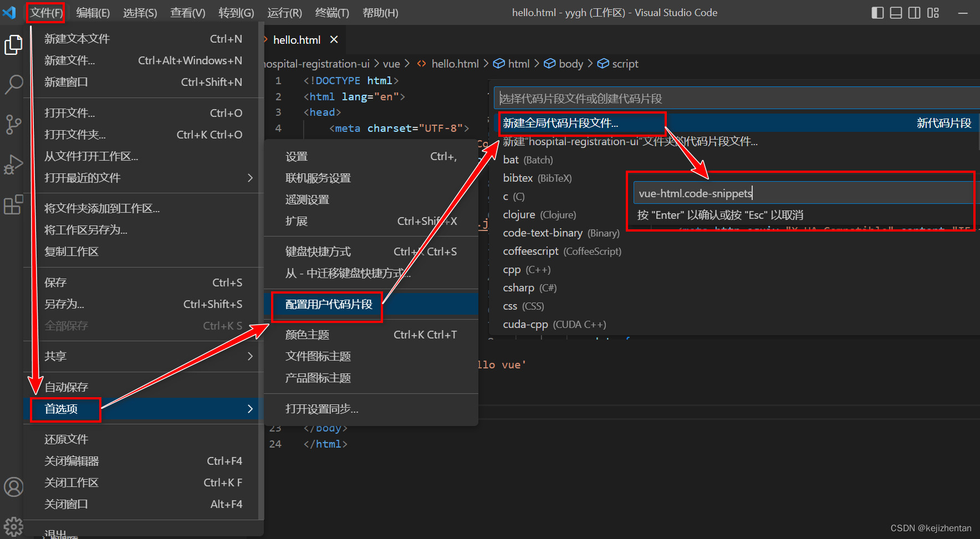
Task: Click the VS Code logo icon
Action: point(9,12)
